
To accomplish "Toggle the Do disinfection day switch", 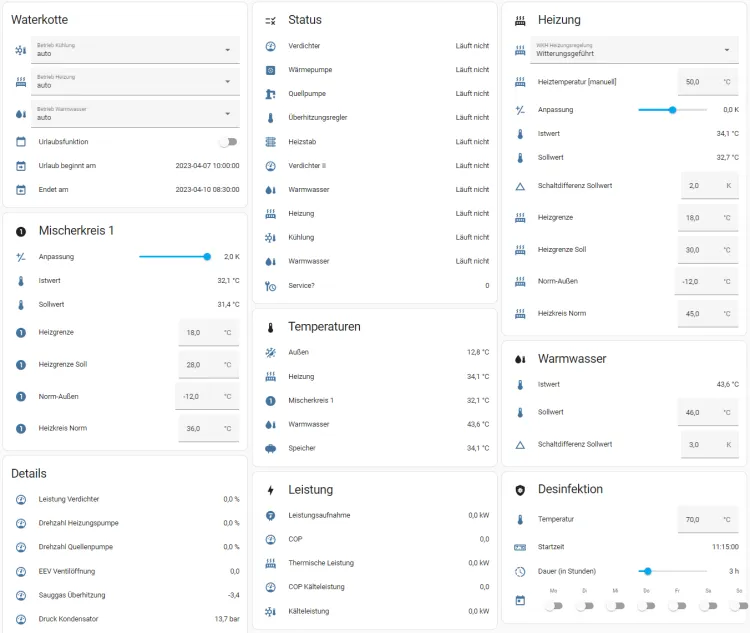I will [x=647, y=606].
